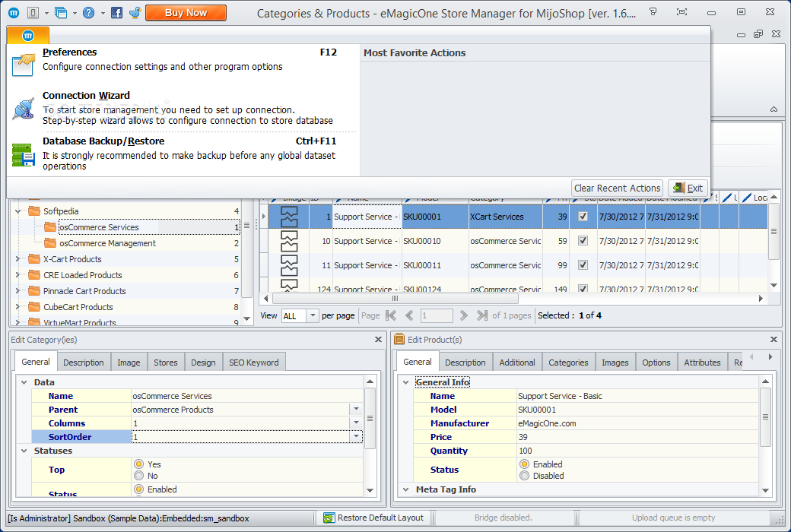Select Yes for the Top status

[138, 464]
